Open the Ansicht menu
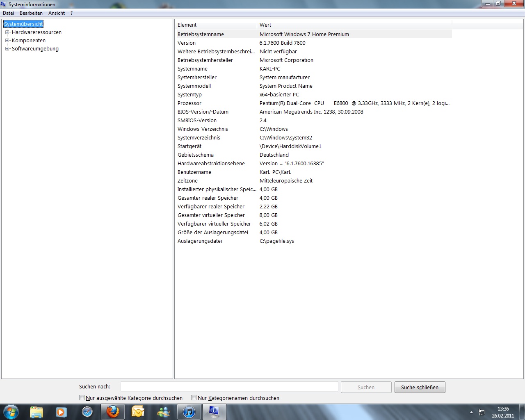This screenshot has width=525, height=420. pos(57,13)
